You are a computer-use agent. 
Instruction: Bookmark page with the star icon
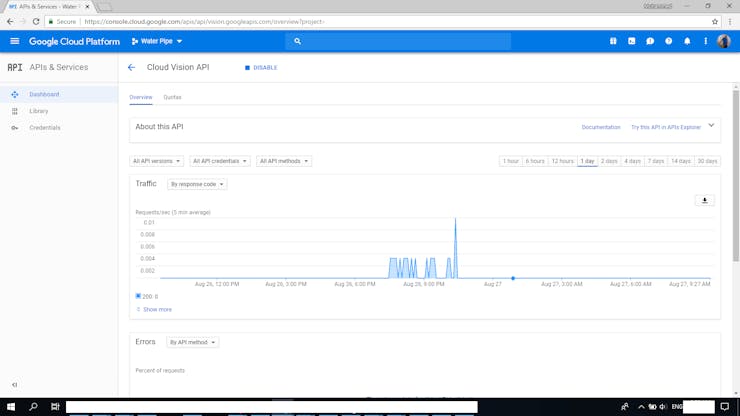coord(715,22)
